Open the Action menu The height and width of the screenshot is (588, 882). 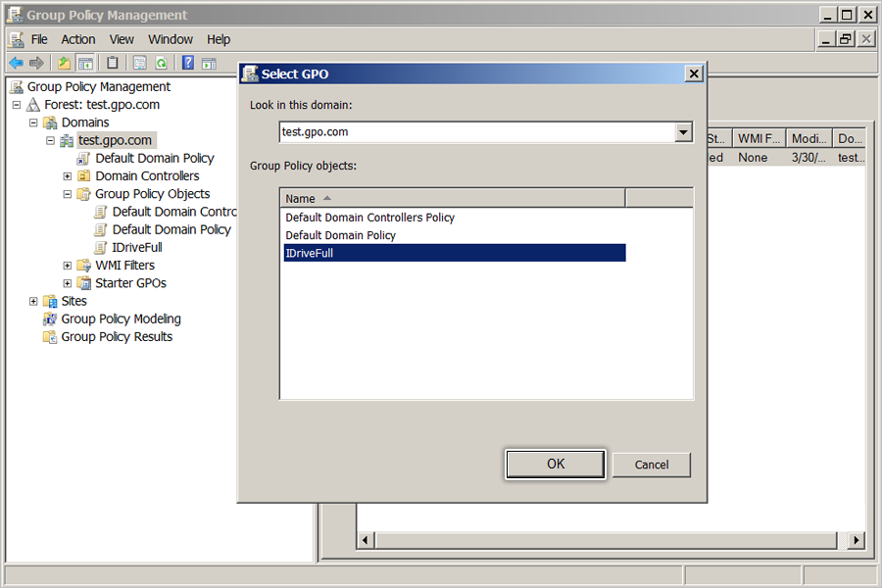pos(78,39)
